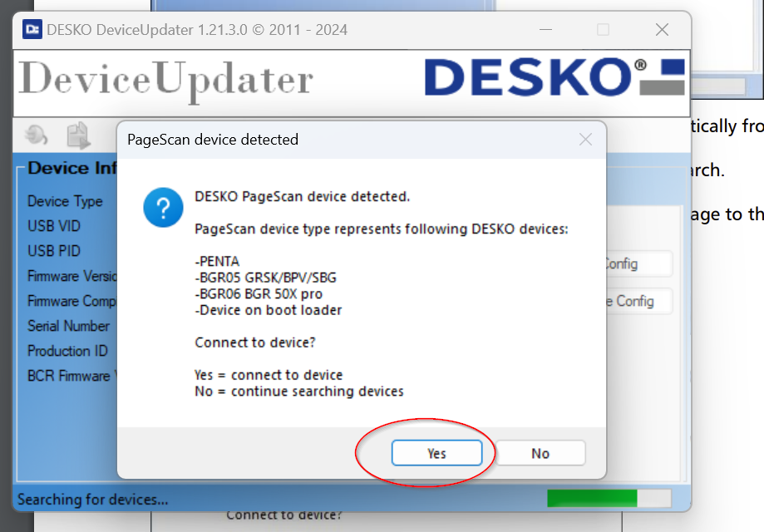764x532 pixels.
Task: Click the minimize icon of DeviceUpdater
Action: [x=545, y=29]
